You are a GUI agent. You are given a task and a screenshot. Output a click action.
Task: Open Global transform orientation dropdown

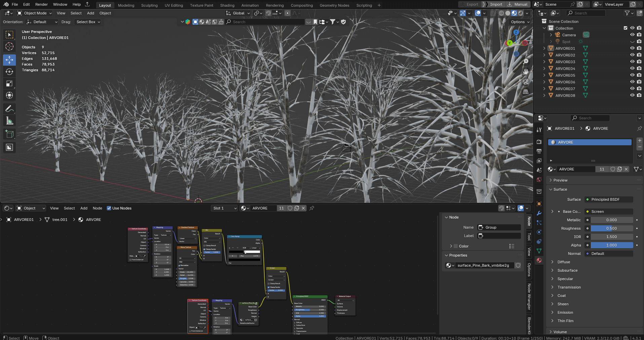click(238, 13)
